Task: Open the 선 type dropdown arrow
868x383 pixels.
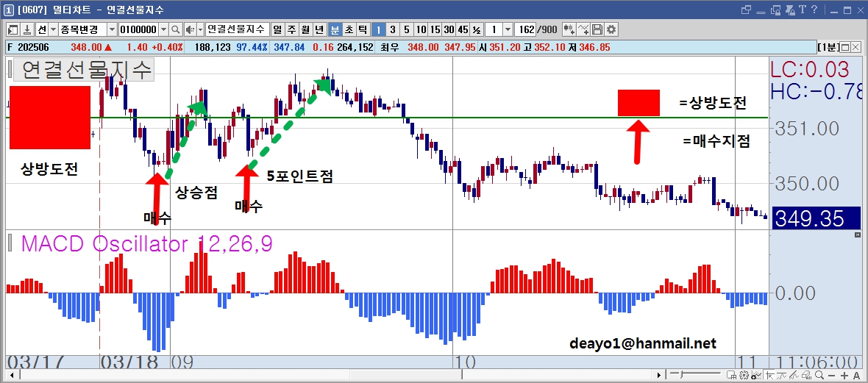Action: coord(53,29)
